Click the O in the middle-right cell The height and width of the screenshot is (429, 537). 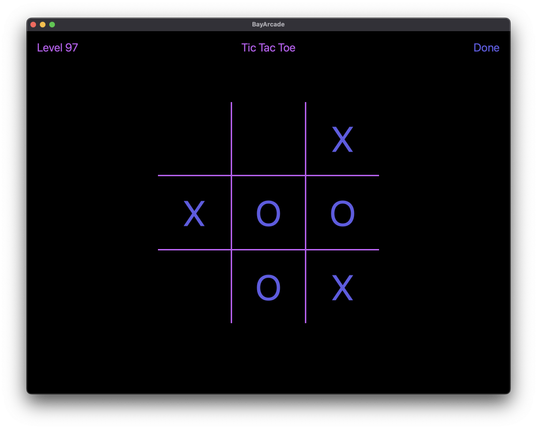[342, 214]
